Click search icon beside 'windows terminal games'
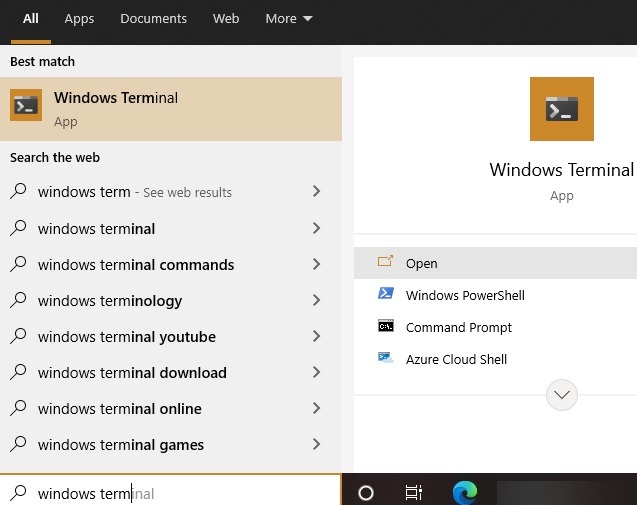This screenshot has height=505, width=637. pyautogui.click(x=18, y=444)
